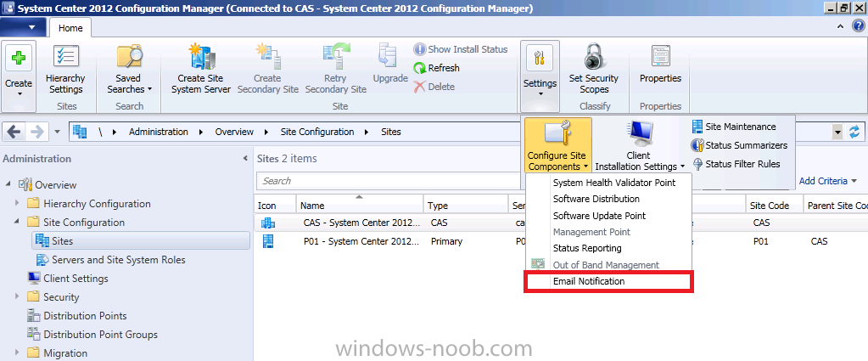Collapse the Administration navigation pane
This screenshot has height=361, width=868.
[246, 159]
